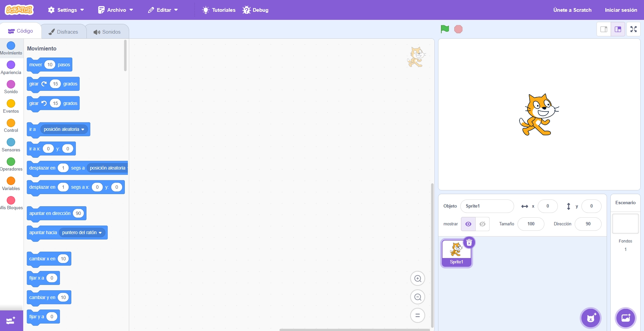Switch to small stage layout
The height and width of the screenshot is (331, 644).
point(604,29)
